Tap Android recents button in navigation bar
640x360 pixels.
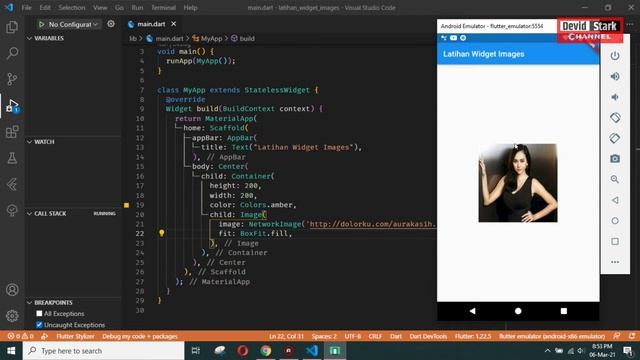(x=564, y=311)
